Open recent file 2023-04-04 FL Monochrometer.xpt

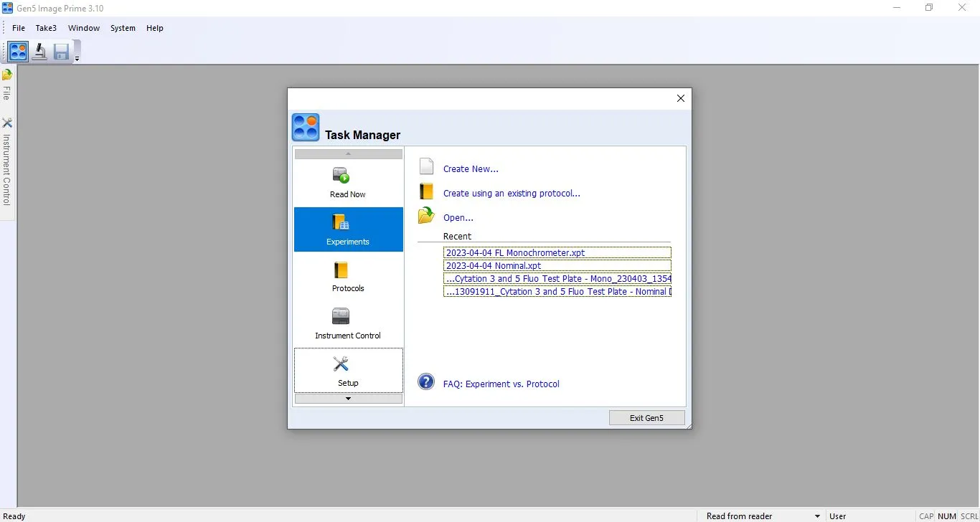(557, 252)
